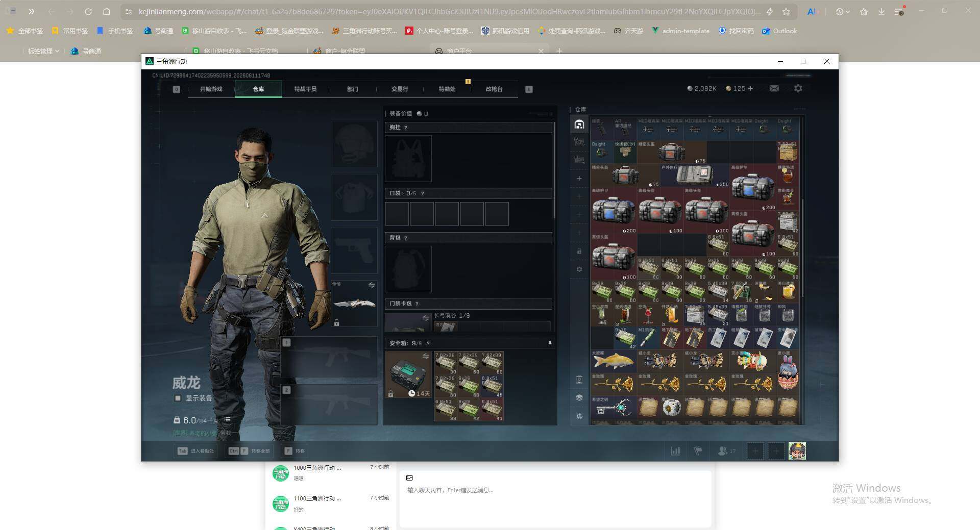
Task: Click the image upload icon in chat box
Action: [x=409, y=478]
